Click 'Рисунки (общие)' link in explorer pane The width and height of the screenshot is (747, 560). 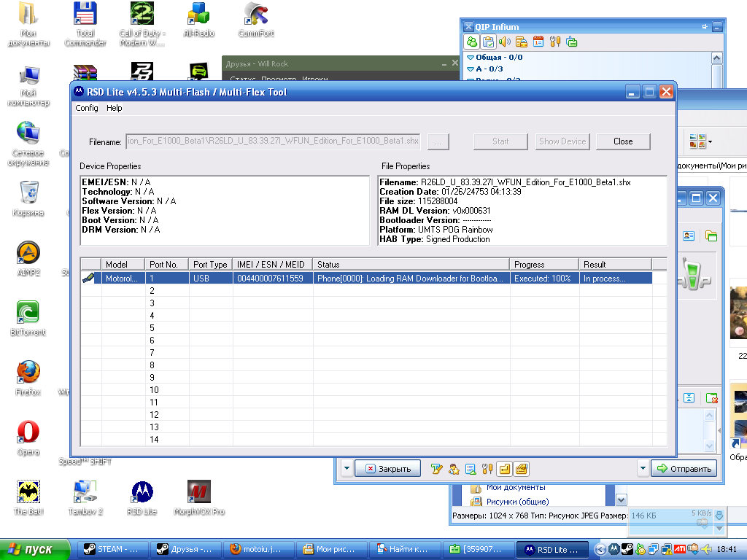(517, 502)
